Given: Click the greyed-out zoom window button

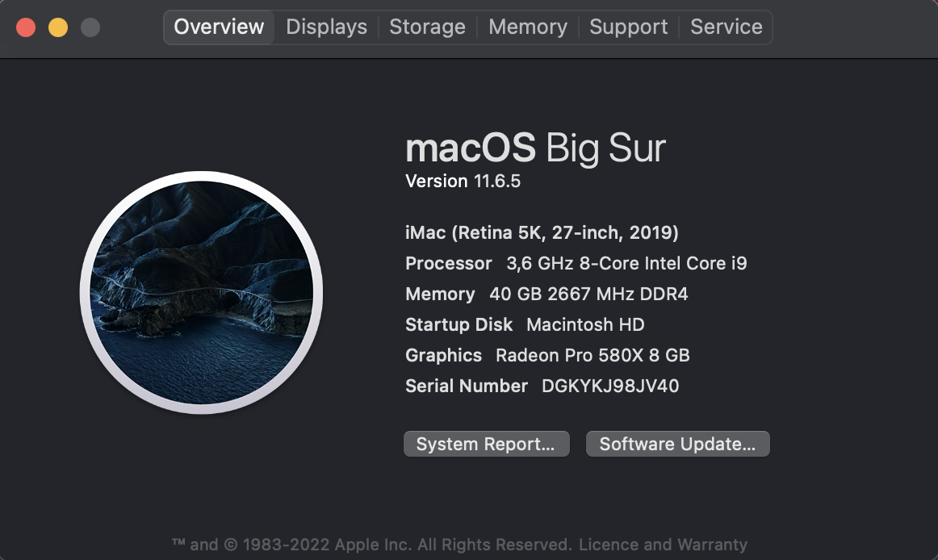Looking at the screenshot, I should point(90,27).
